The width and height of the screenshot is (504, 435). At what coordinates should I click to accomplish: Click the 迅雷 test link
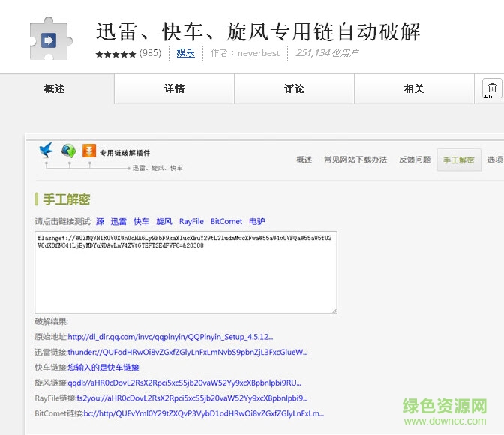tap(118, 222)
